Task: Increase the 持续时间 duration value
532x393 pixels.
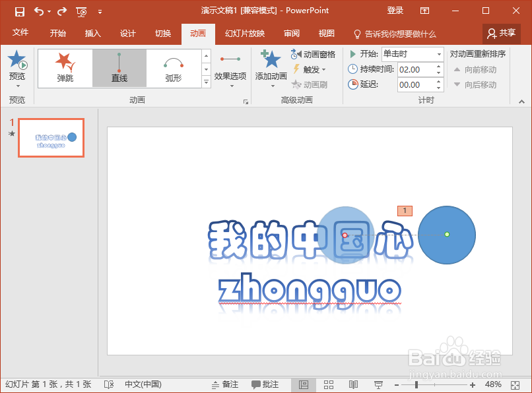Action: click(x=439, y=66)
